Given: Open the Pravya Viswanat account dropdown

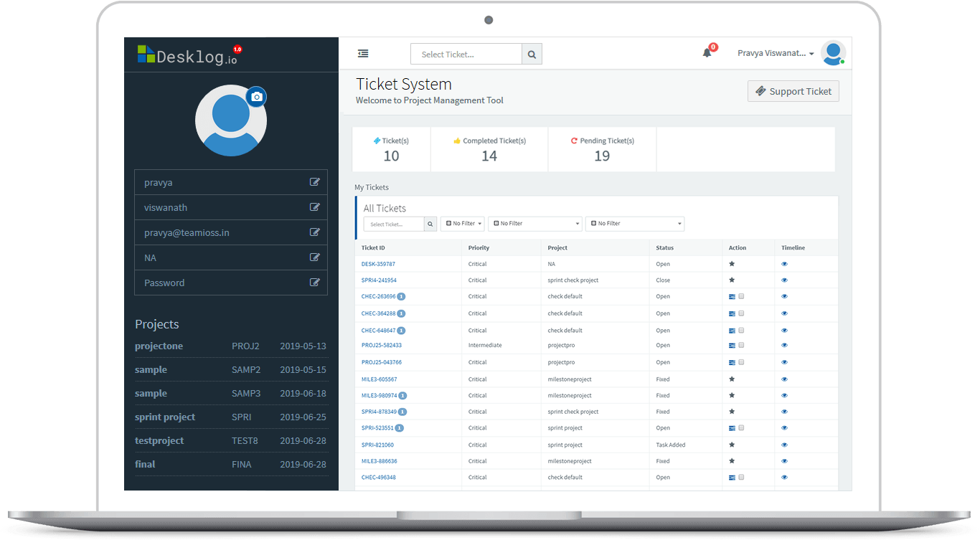Looking at the screenshot, I should point(776,52).
